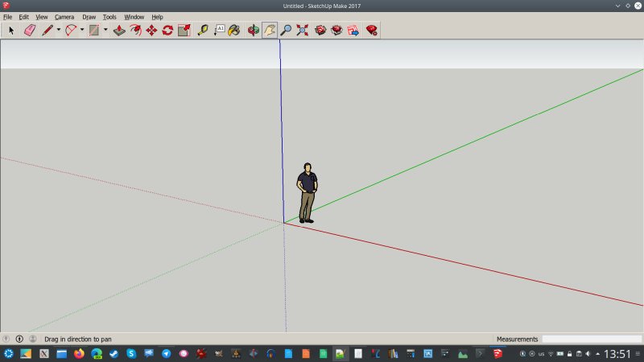Screen dimensions: 644x362
Task: Choose the Rotate tool
Action: click(167, 31)
